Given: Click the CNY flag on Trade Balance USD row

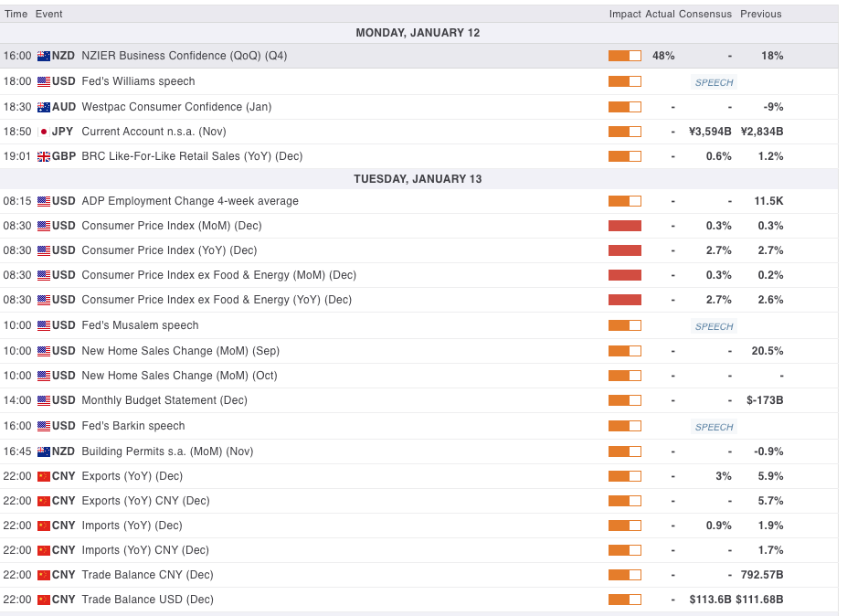Looking at the screenshot, I should pyautogui.click(x=46, y=600).
